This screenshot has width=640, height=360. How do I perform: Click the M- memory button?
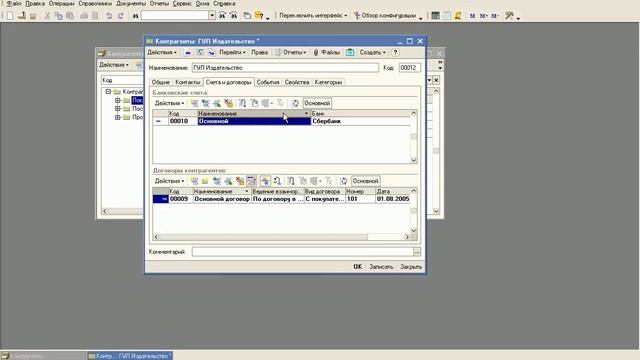(495, 16)
